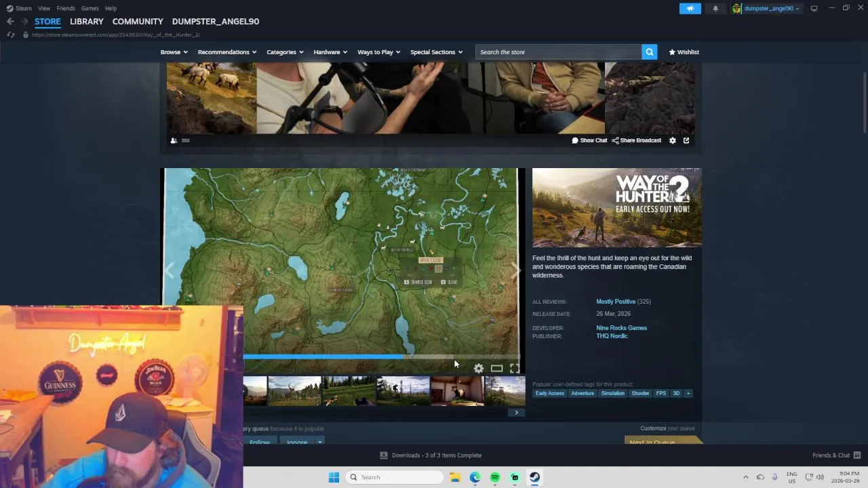Open Friends & Chat icon
The image size is (868, 488).
857,455
